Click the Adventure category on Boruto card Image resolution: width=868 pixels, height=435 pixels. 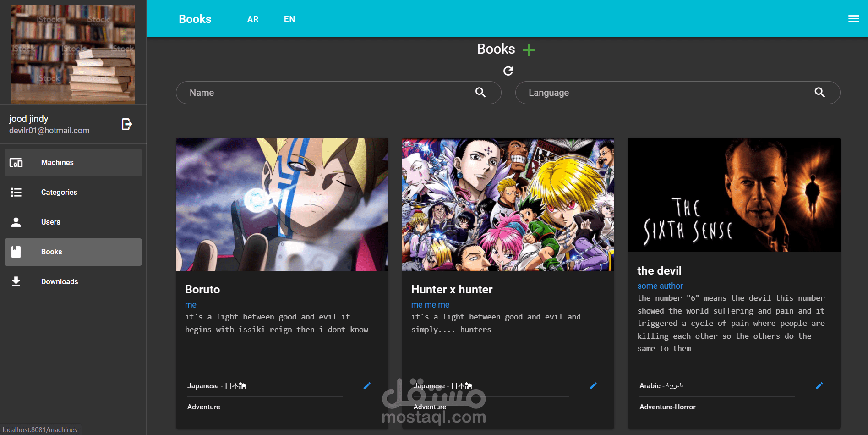coord(204,407)
